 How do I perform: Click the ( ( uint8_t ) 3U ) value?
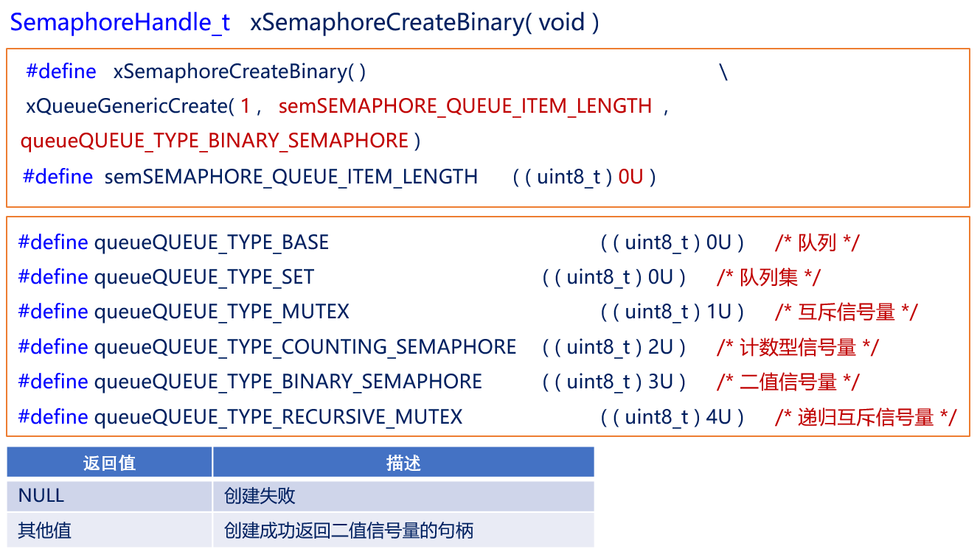click(614, 382)
